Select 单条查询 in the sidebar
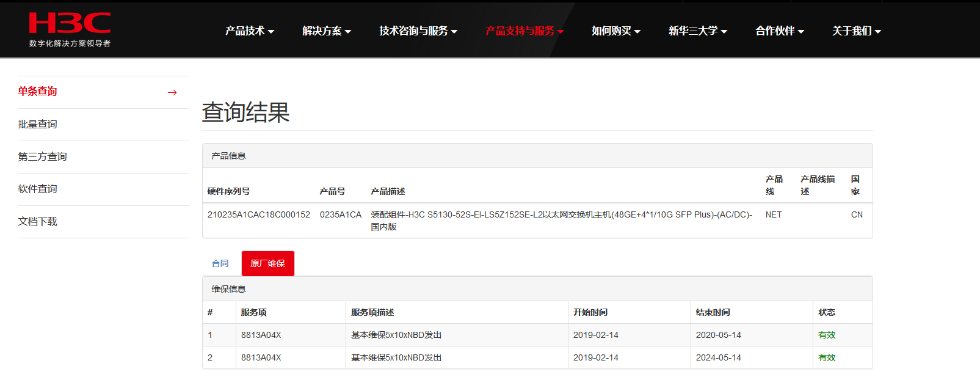Viewport: 980px width, 388px height. click(x=37, y=92)
